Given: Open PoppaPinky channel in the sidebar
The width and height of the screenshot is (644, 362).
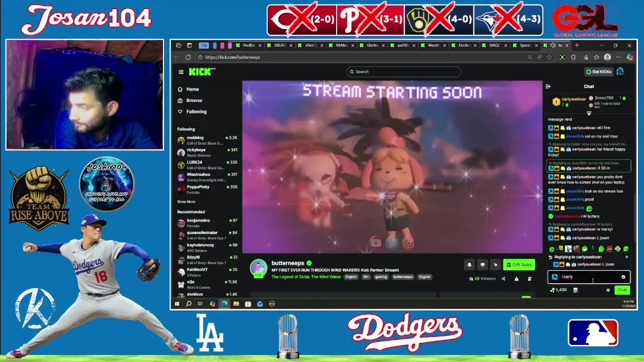Looking at the screenshot, I should click(207, 189).
